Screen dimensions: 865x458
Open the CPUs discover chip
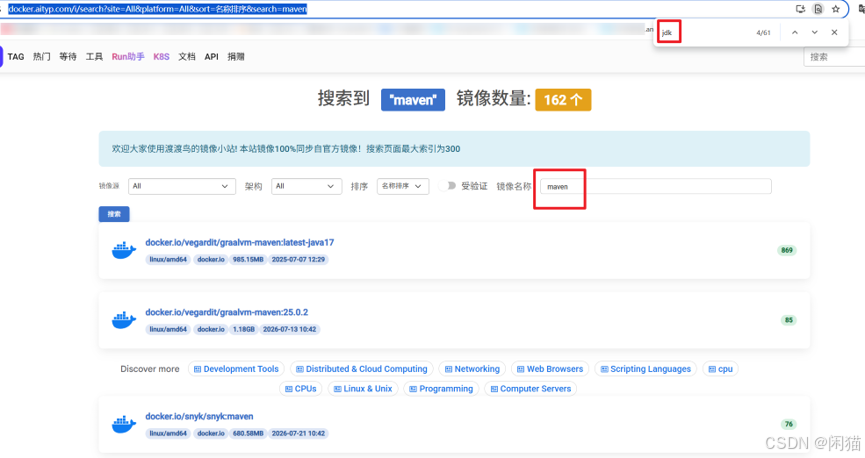(x=301, y=389)
